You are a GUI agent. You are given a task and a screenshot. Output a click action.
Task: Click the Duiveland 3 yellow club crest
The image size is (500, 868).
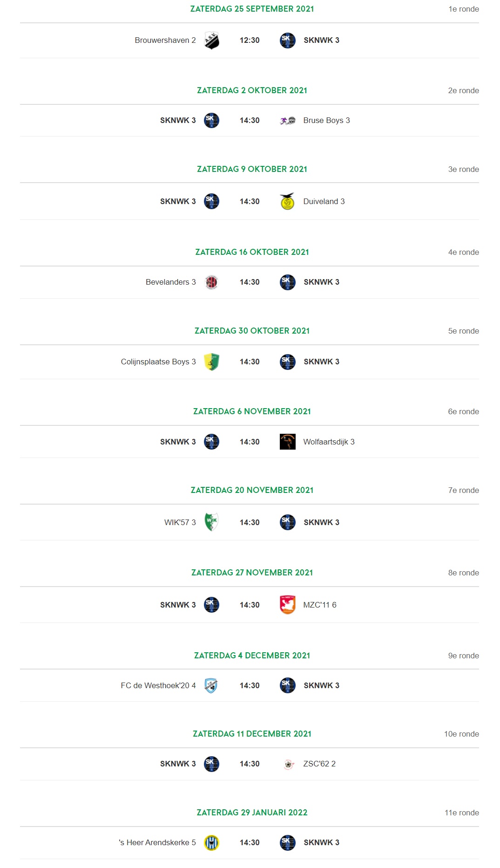(x=288, y=201)
